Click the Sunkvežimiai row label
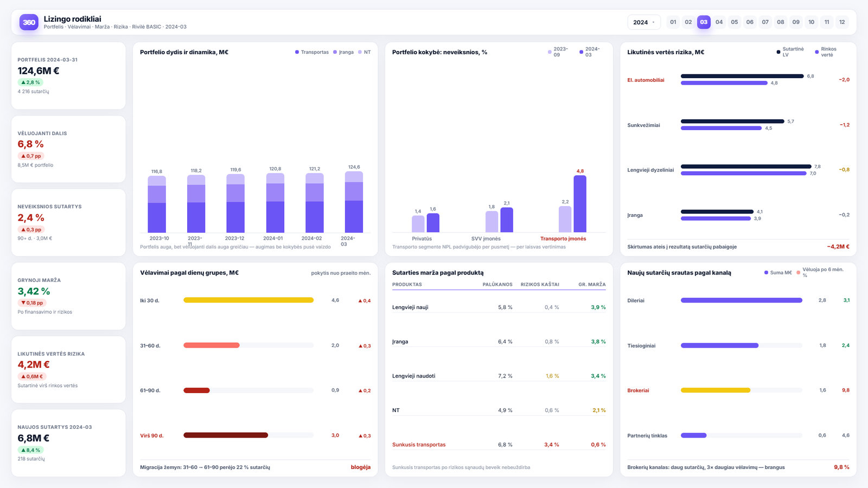Viewport: 868px width, 488px height. [643, 125]
